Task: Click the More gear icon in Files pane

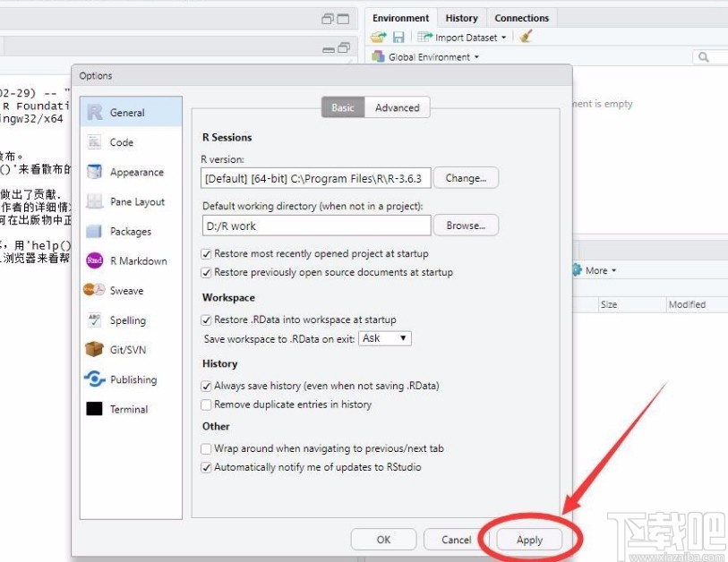Action: (x=576, y=270)
